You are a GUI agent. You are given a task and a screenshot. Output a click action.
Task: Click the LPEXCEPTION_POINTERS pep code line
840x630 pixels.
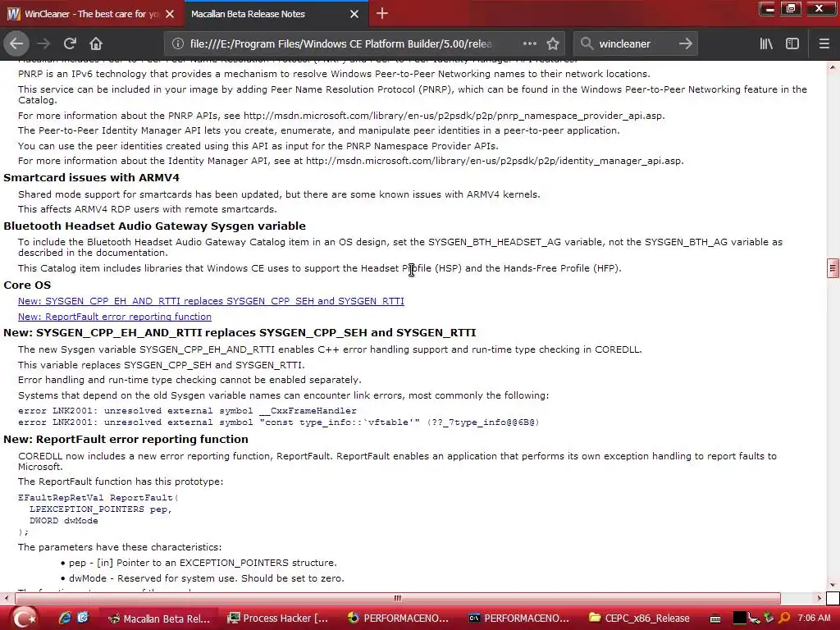(101, 509)
